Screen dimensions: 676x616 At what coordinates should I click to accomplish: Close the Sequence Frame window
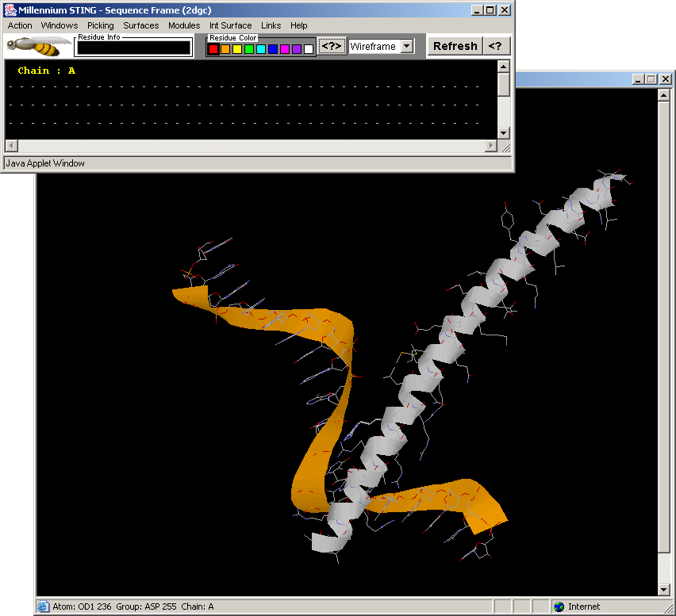[x=505, y=10]
